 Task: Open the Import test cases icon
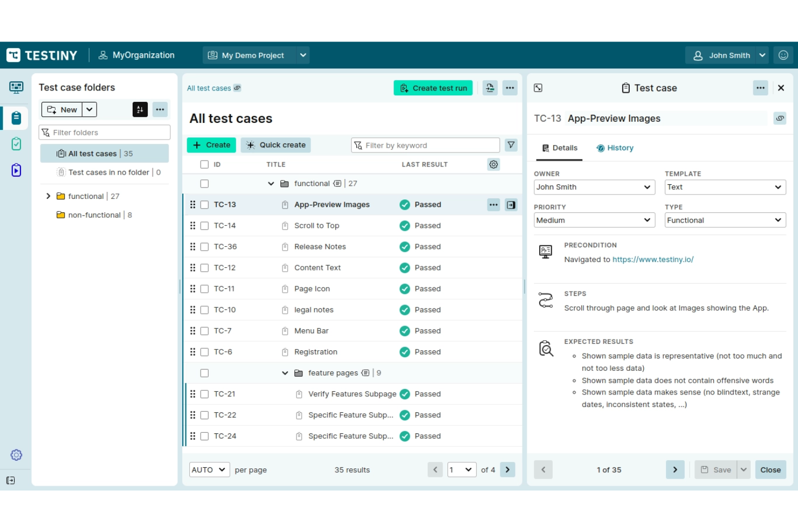pyautogui.click(x=490, y=88)
